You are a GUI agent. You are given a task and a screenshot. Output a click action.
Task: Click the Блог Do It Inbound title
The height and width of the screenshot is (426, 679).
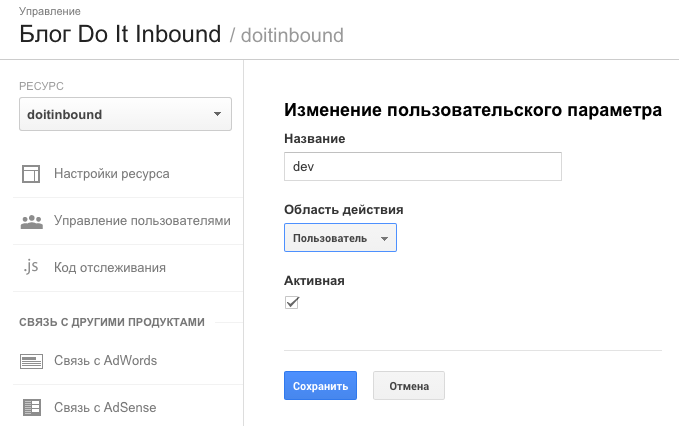pos(120,34)
